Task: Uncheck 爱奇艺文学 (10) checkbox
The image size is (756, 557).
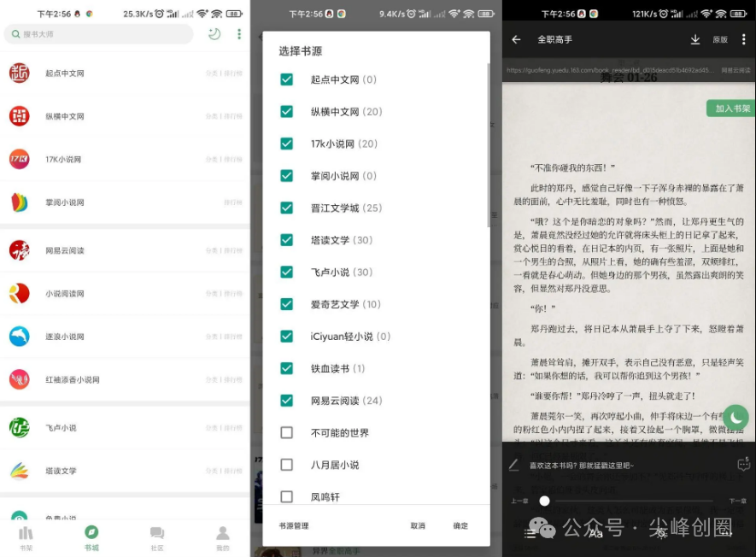Action: pyautogui.click(x=286, y=304)
